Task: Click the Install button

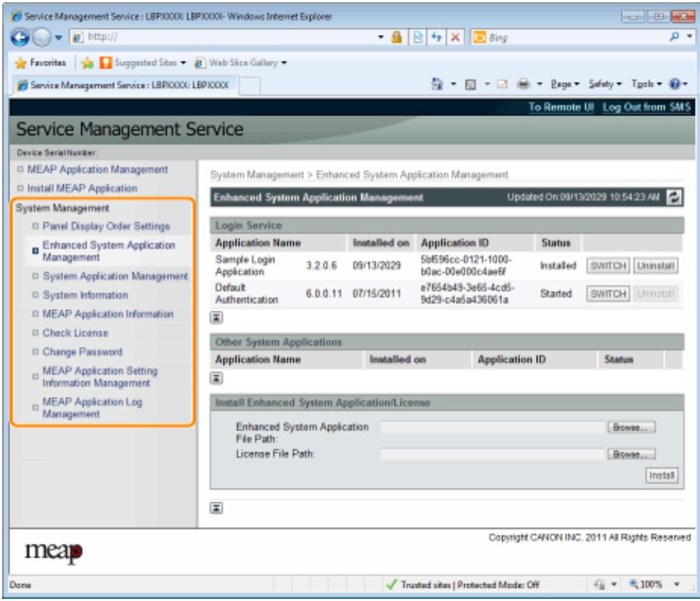Action: [x=662, y=475]
